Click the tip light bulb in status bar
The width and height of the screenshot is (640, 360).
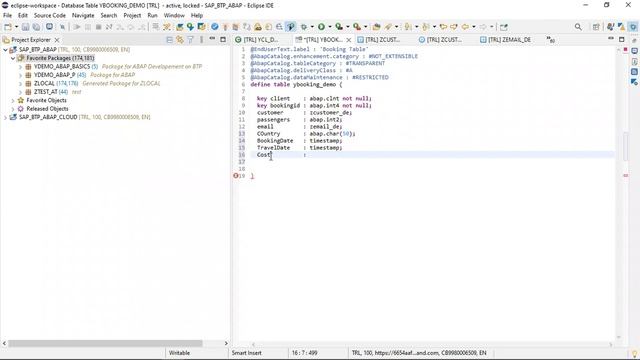coord(634,353)
